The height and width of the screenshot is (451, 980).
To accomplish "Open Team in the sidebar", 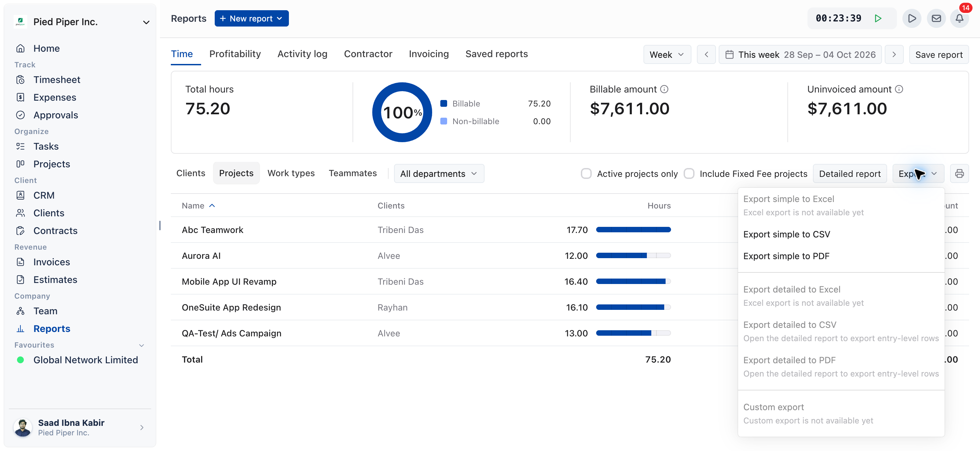I will [45, 311].
